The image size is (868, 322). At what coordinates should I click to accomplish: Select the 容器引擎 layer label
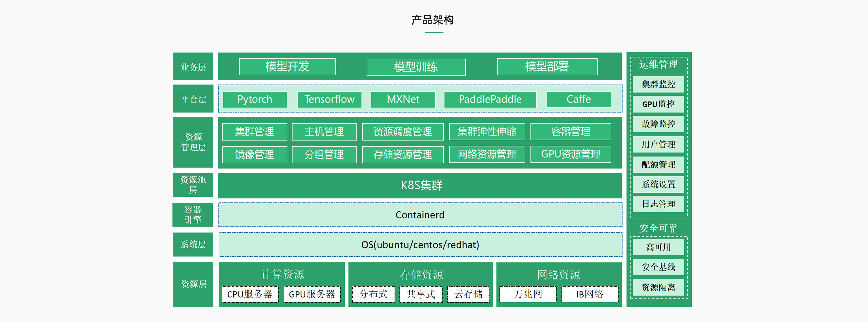tap(193, 214)
